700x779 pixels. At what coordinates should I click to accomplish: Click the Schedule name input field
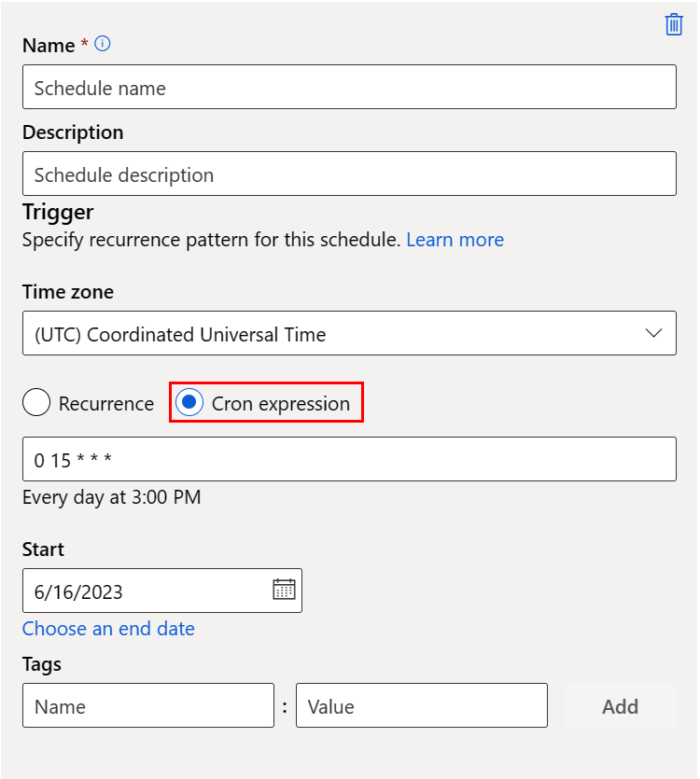tap(349, 87)
